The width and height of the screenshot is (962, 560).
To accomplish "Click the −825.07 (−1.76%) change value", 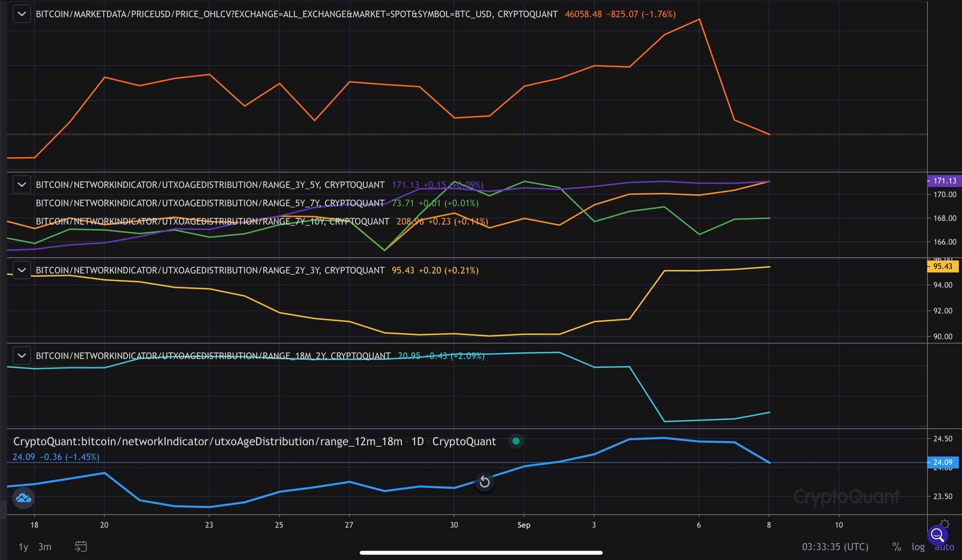I will tap(641, 14).
